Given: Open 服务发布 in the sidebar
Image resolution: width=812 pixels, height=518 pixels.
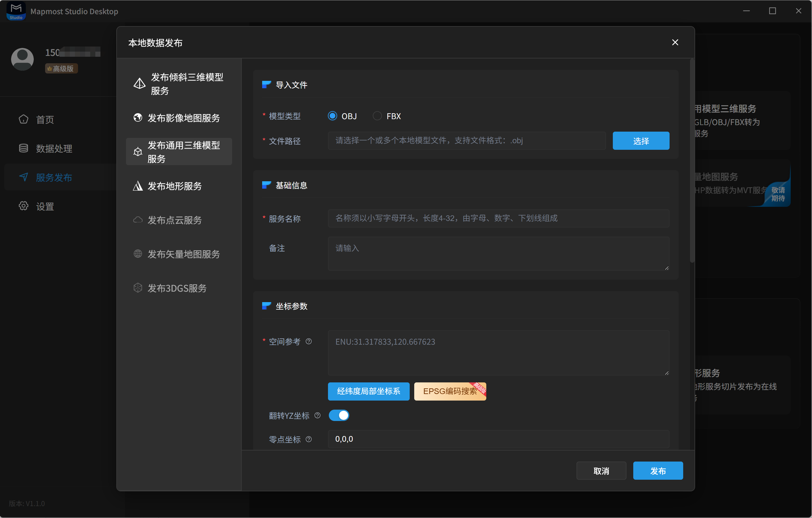Looking at the screenshot, I should (61, 177).
